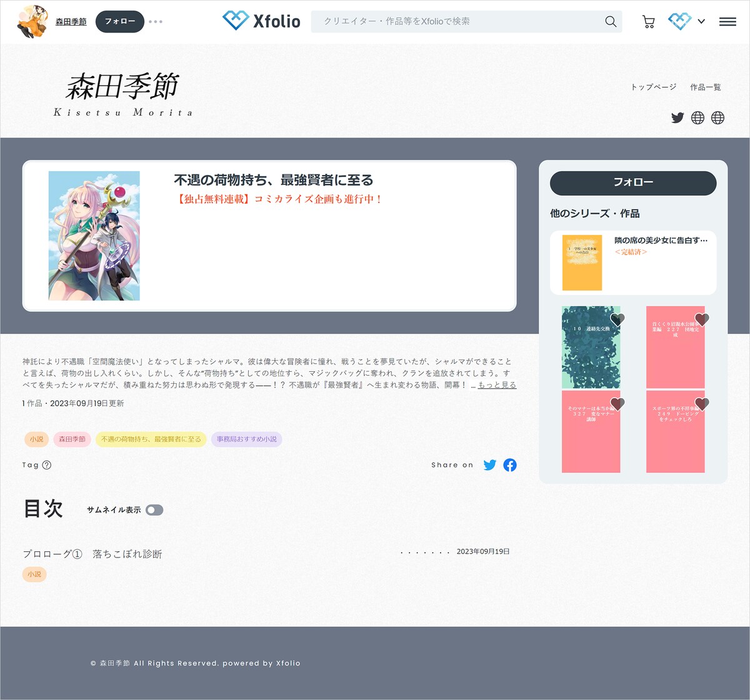750x700 pixels.
Task: Open the hamburger menu
Action: coord(727,21)
